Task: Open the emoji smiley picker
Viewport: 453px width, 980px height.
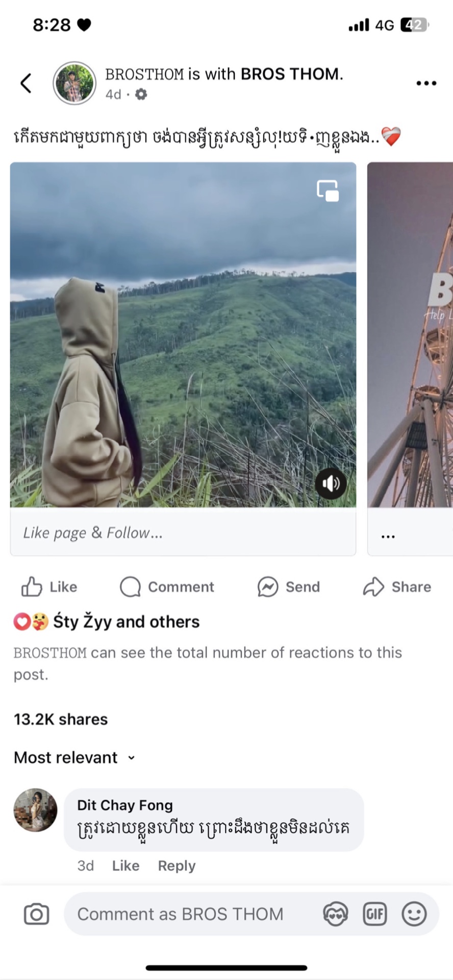Action: [414, 914]
